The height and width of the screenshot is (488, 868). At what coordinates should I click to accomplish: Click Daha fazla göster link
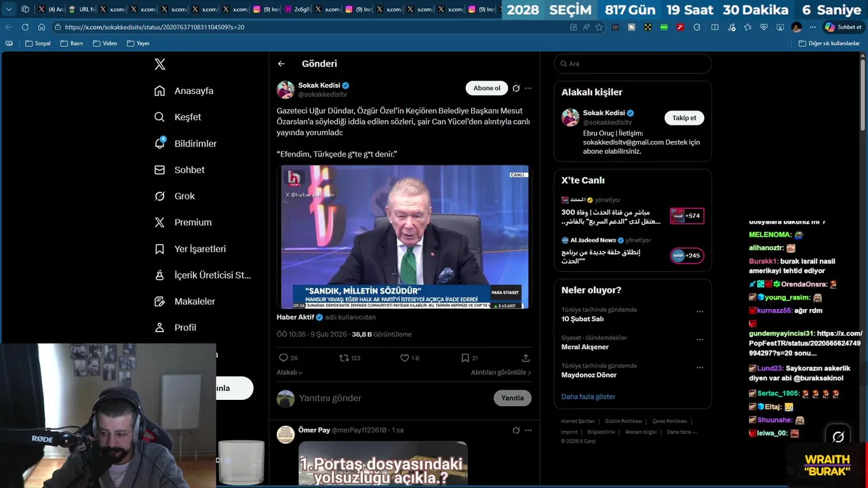pos(588,396)
